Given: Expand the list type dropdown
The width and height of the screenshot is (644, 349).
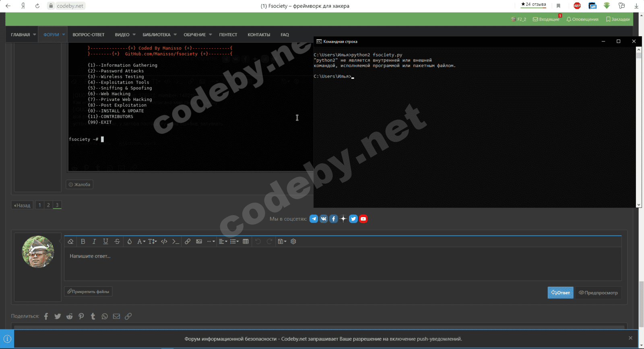Looking at the screenshot, I should coord(234,241).
